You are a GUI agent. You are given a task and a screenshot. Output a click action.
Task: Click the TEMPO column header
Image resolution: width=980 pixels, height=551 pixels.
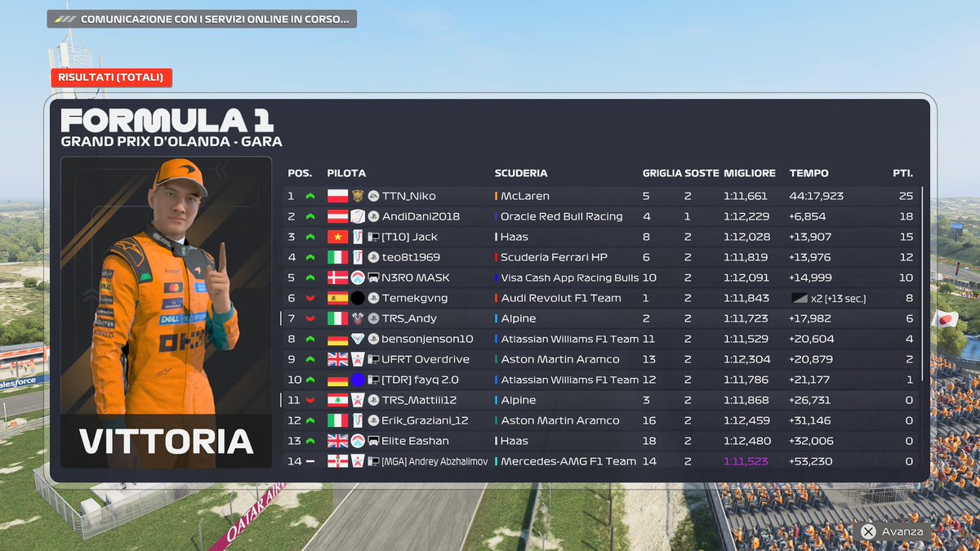pos(809,173)
